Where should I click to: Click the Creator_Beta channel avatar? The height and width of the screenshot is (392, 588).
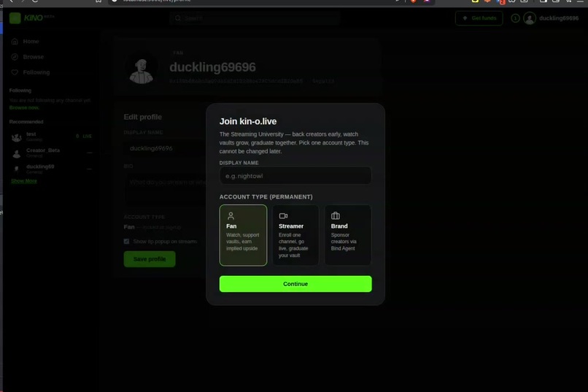[x=16, y=153]
